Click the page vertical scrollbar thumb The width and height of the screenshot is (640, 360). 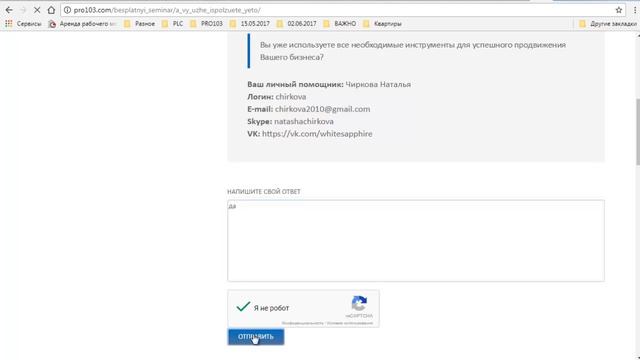(x=637, y=131)
